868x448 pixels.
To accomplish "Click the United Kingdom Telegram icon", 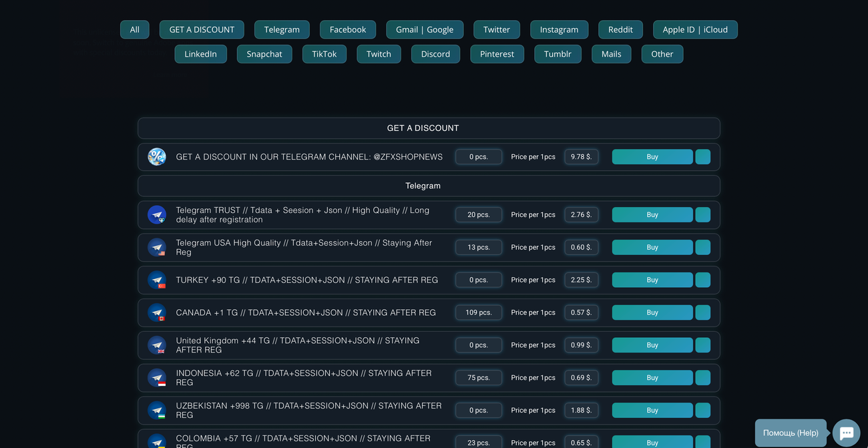I will tap(157, 345).
